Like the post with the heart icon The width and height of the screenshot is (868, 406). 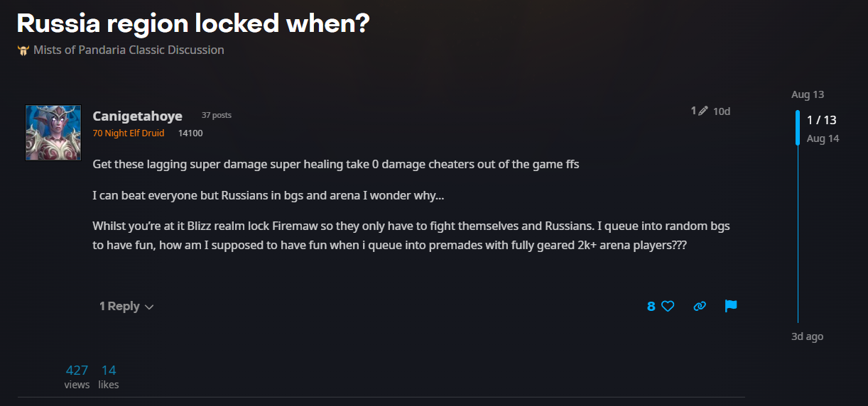pos(668,307)
